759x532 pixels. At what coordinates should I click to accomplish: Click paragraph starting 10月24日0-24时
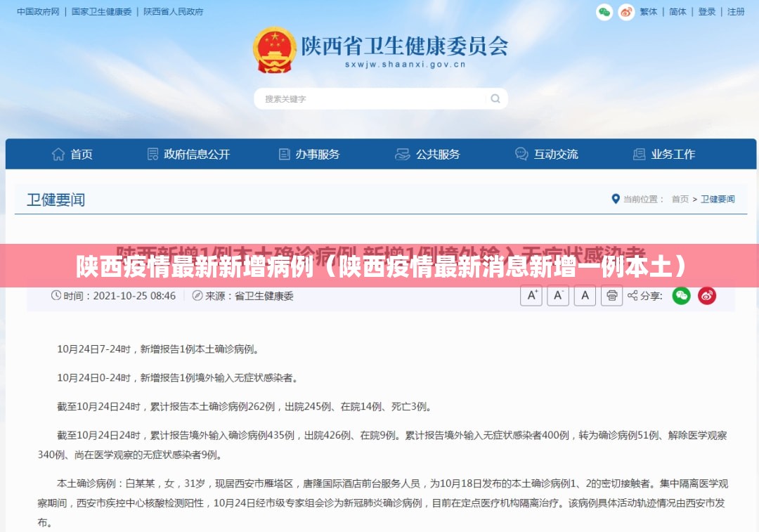[178, 377]
